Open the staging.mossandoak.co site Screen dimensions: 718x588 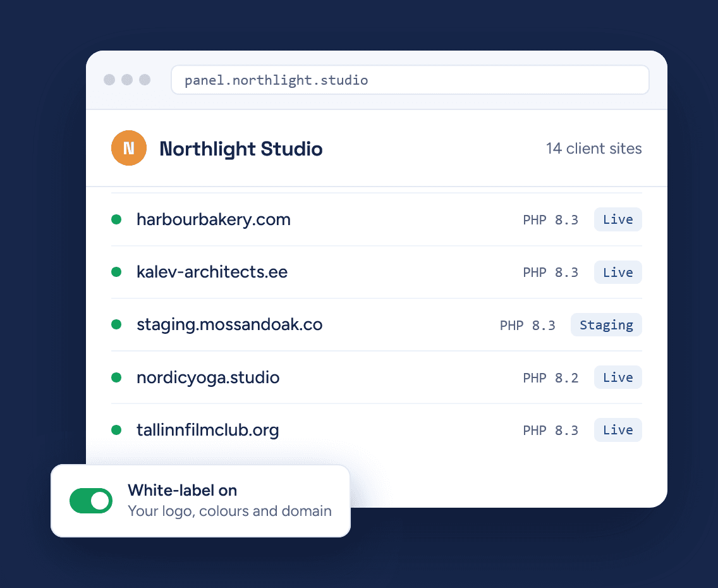pos(229,325)
